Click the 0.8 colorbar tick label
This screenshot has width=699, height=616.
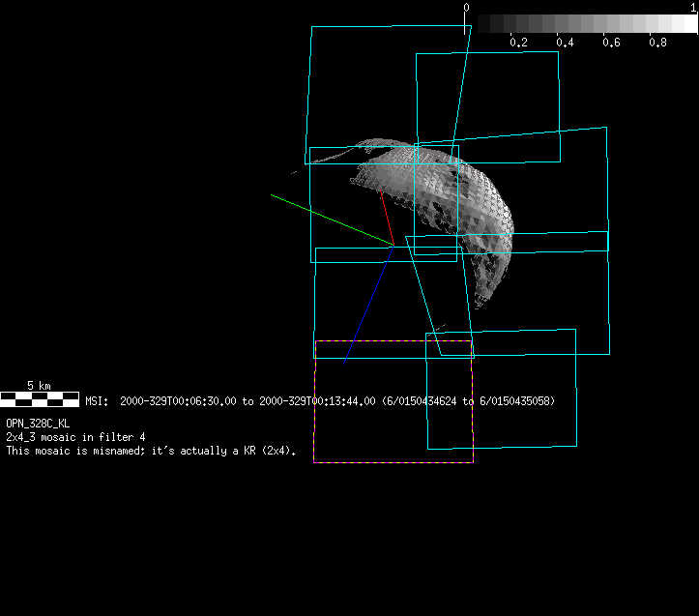click(657, 43)
